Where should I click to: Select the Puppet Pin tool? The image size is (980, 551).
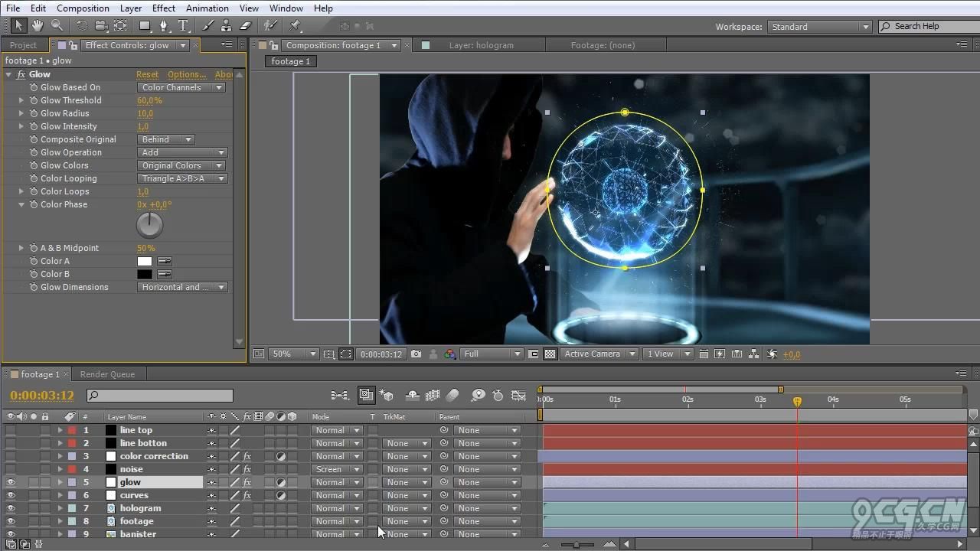pos(295,26)
